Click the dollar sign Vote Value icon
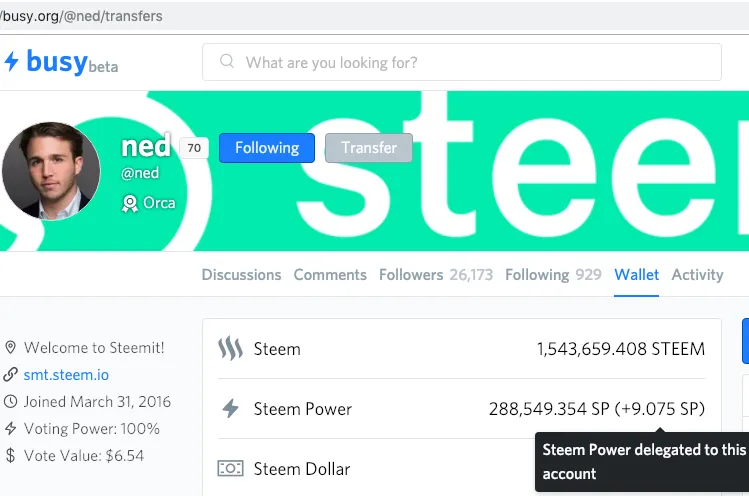The width and height of the screenshot is (749, 496). (11, 455)
